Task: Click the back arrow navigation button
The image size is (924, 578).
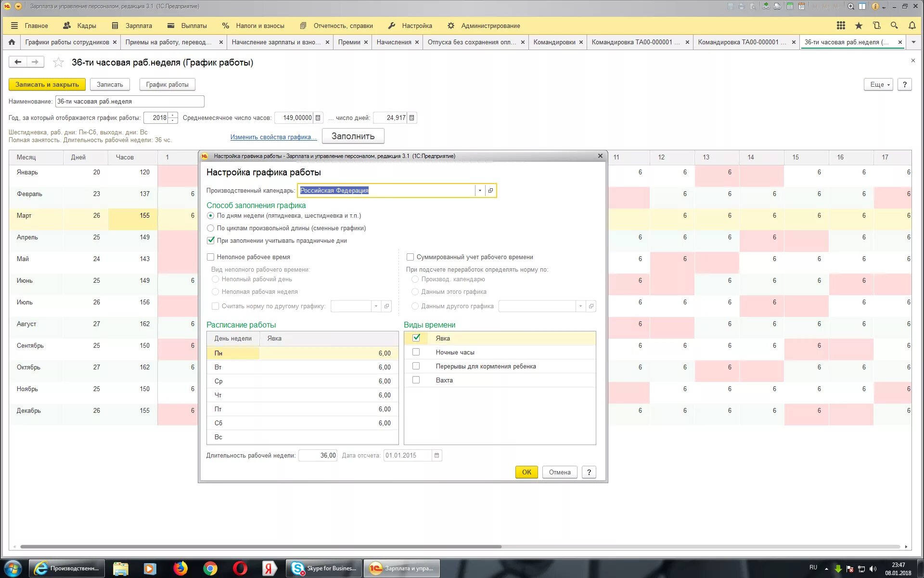Action: pos(18,62)
